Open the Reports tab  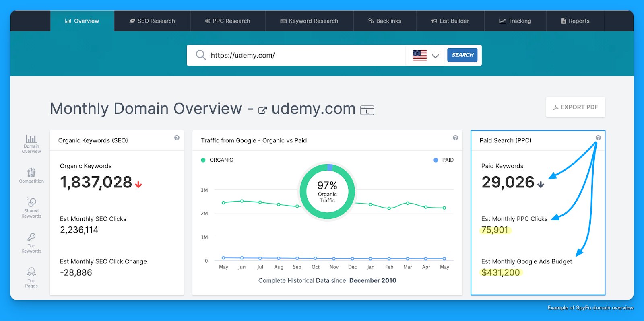point(575,21)
